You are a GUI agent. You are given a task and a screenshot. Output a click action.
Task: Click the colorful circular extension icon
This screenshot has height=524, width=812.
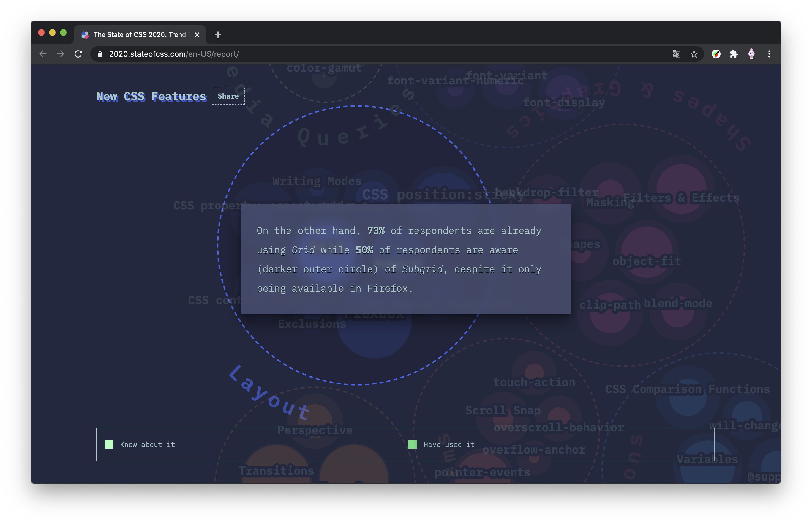coord(716,54)
